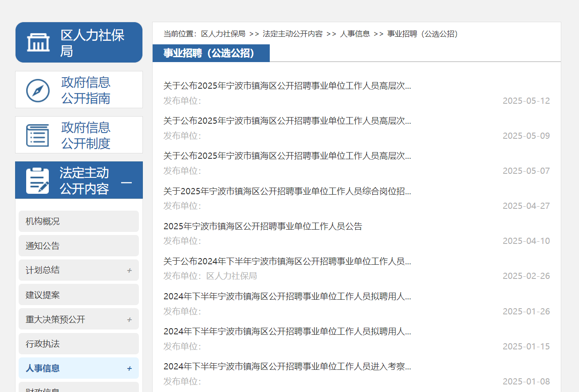Click breadcrumb link 人事信息

pos(355,34)
